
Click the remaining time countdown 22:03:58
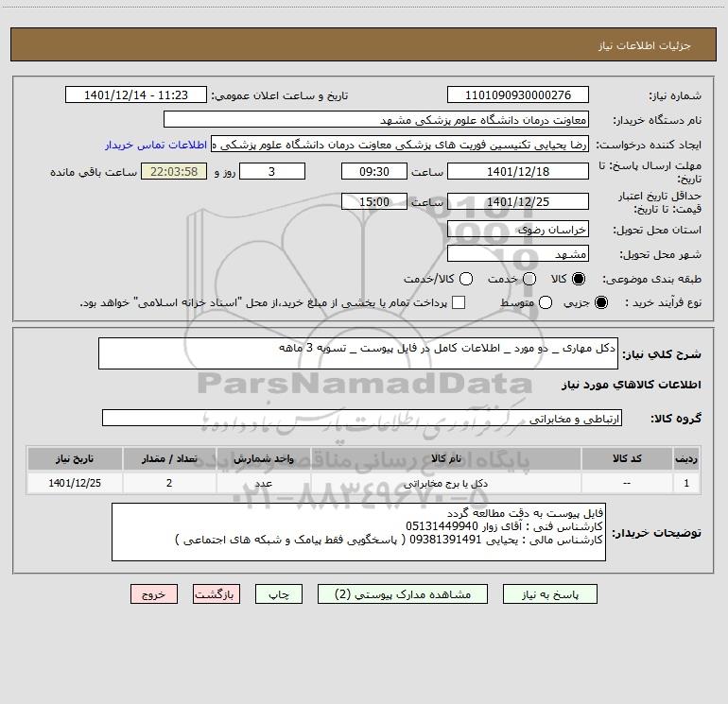tap(174, 171)
